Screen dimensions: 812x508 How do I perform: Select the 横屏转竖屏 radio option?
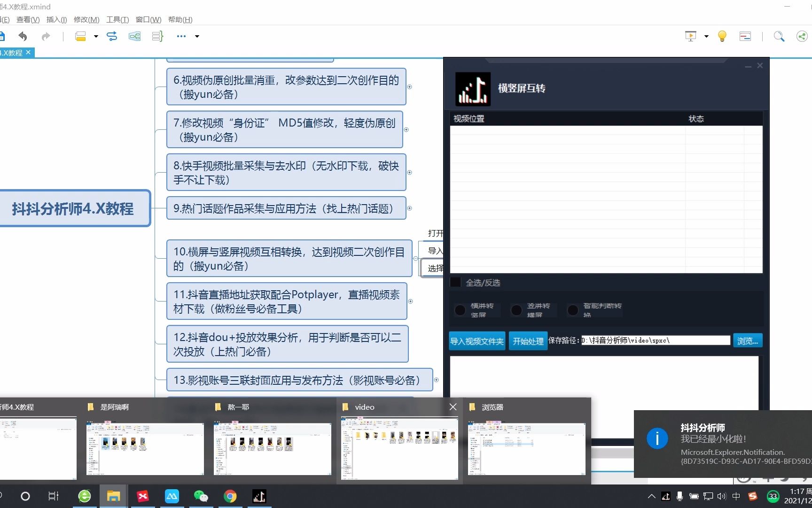(460, 310)
